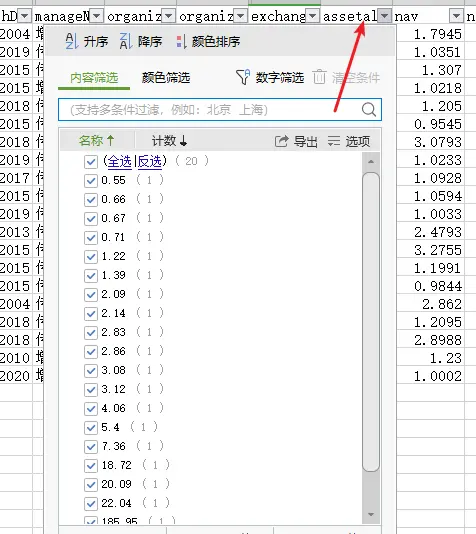476x534 pixels.
Task: Open 选项 options menu
Action: [349, 141]
